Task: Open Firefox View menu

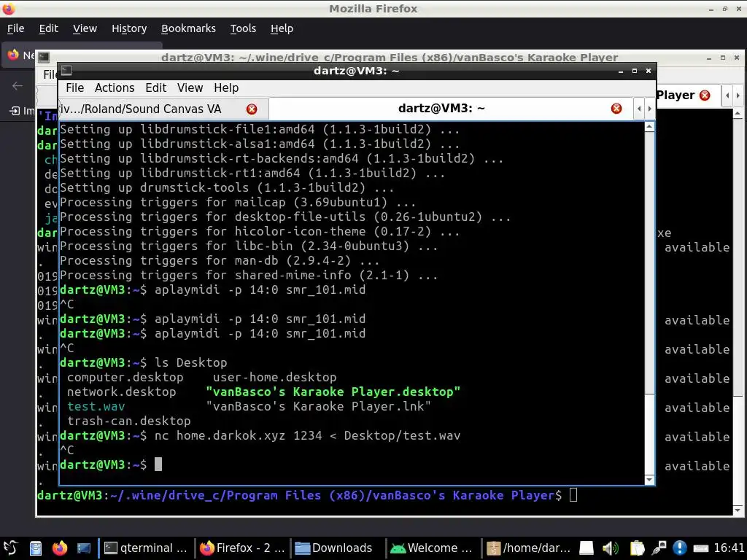Action: [x=85, y=28]
